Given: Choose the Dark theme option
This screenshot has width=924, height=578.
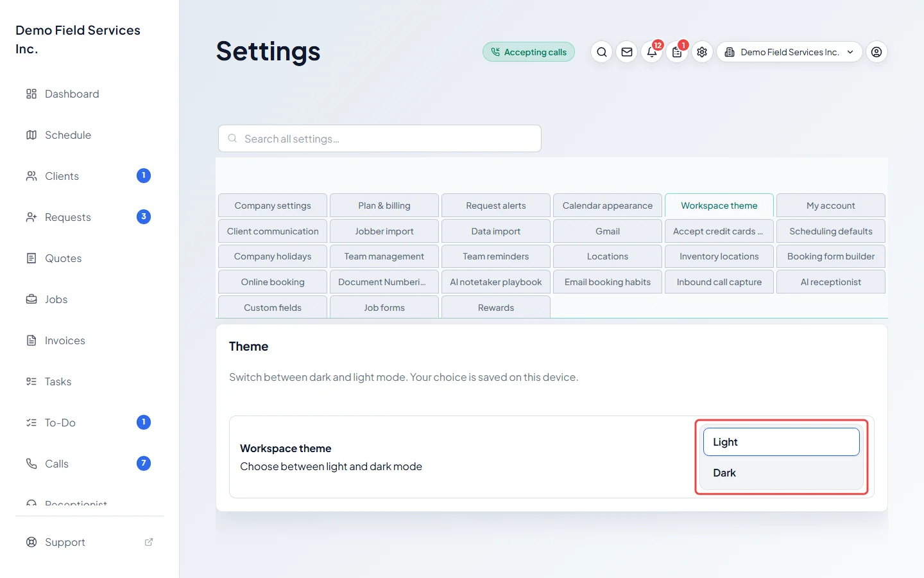Looking at the screenshot, I should (x=782, y=473).
